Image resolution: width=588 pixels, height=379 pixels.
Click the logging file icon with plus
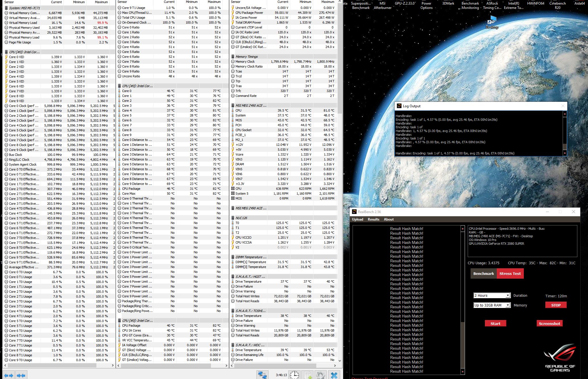click(x=308, y=375)
